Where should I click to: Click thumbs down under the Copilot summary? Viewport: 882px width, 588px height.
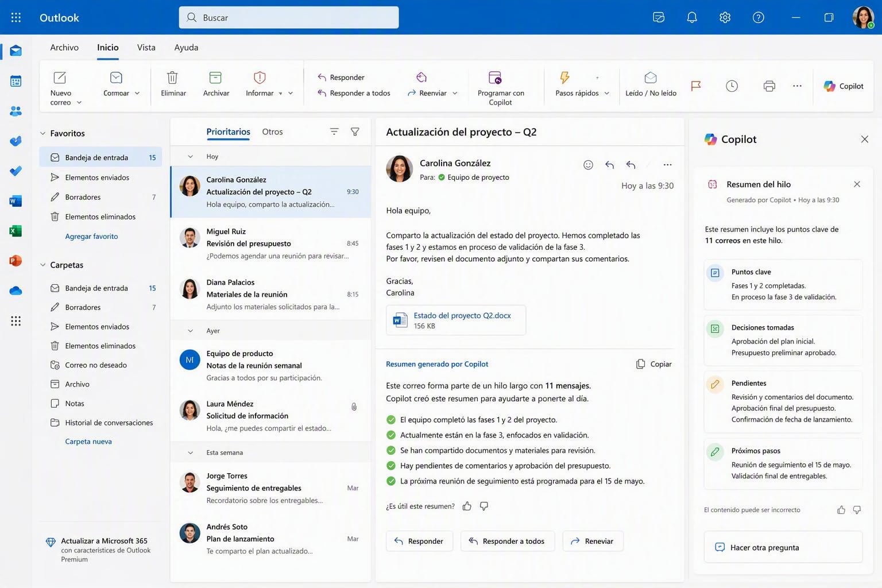pos(484,506)
